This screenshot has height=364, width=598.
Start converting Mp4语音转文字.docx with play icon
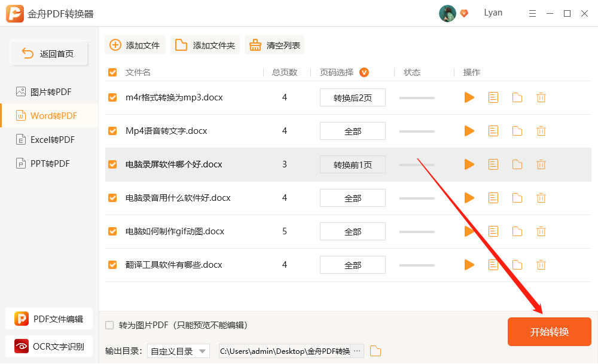(469, 131)
